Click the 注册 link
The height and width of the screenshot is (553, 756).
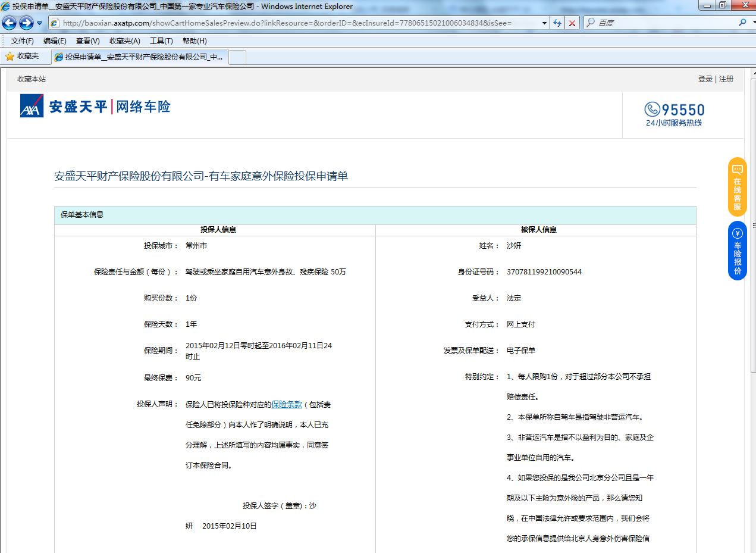726,79
